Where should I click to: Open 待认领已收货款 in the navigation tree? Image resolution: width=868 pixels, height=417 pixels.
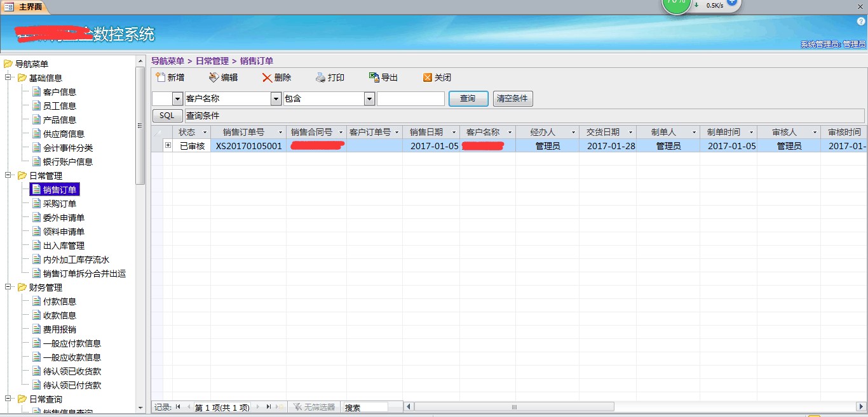tap(72, 371)
